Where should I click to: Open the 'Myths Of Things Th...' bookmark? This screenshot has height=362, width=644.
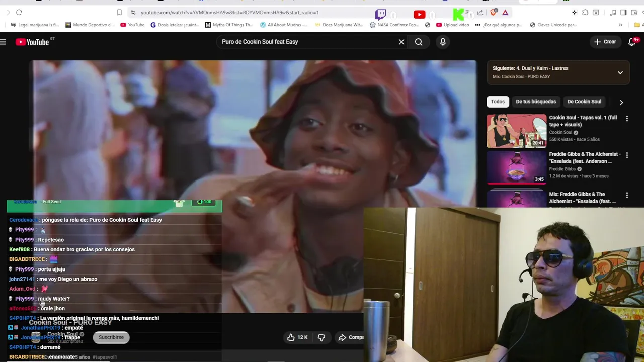point(229,25)
